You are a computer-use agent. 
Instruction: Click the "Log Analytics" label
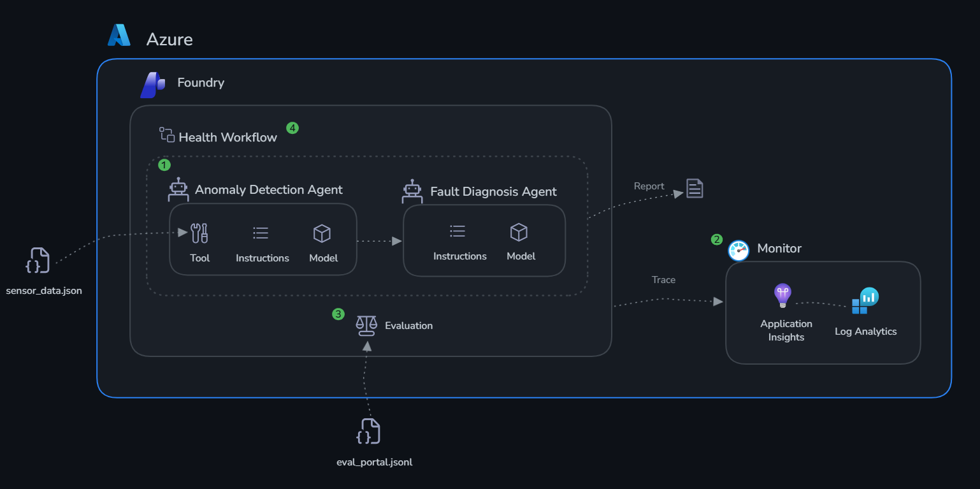coord(866,332)
